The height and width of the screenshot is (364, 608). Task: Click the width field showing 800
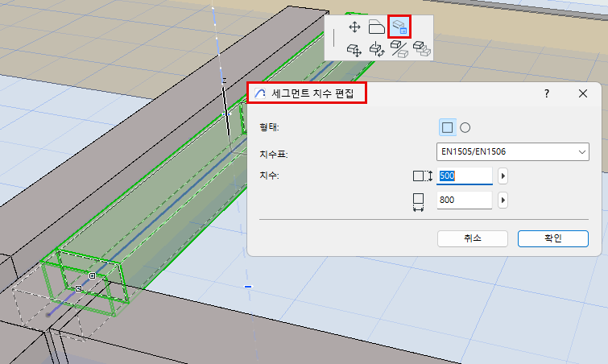[x=465, y=200]
